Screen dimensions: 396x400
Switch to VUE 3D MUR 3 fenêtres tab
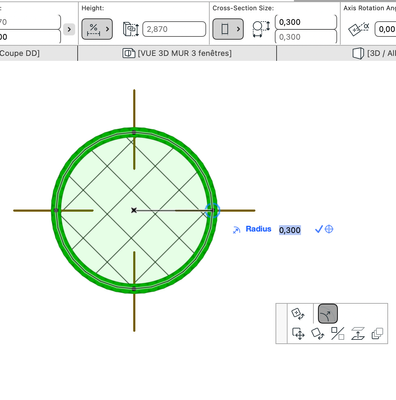tap(177, 53)
